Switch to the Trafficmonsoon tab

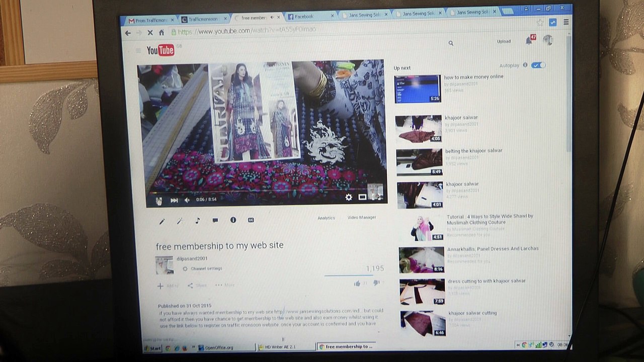pyautogui.click(x=202, y=20)
